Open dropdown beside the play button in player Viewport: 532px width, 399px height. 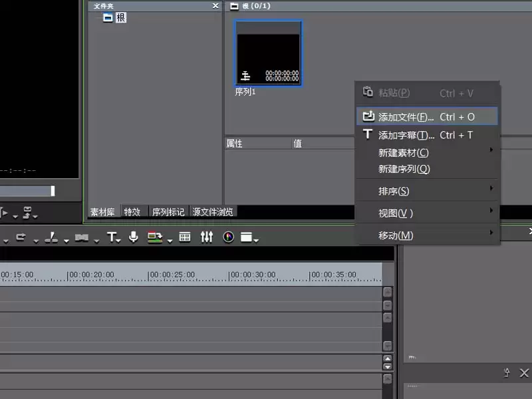(15, 216)
